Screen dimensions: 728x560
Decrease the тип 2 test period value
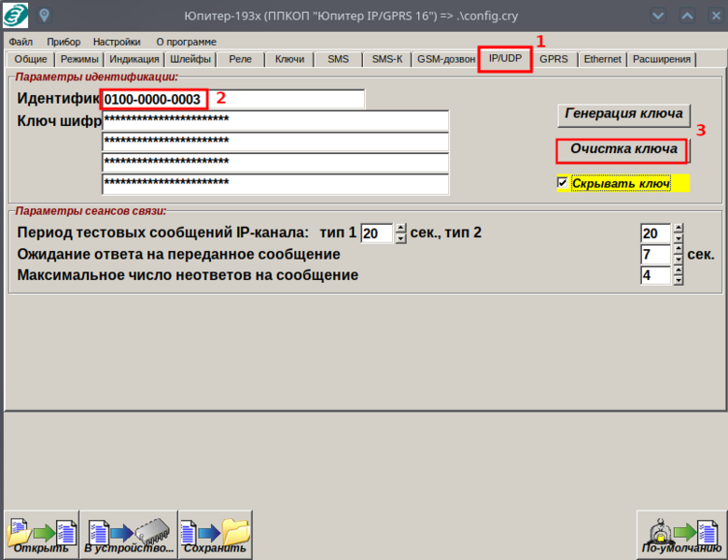tap(679, 237)
